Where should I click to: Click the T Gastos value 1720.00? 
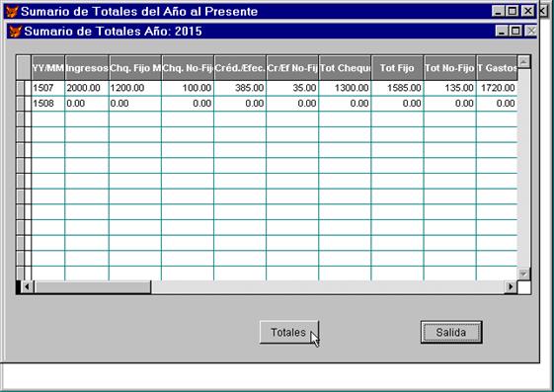497,88
